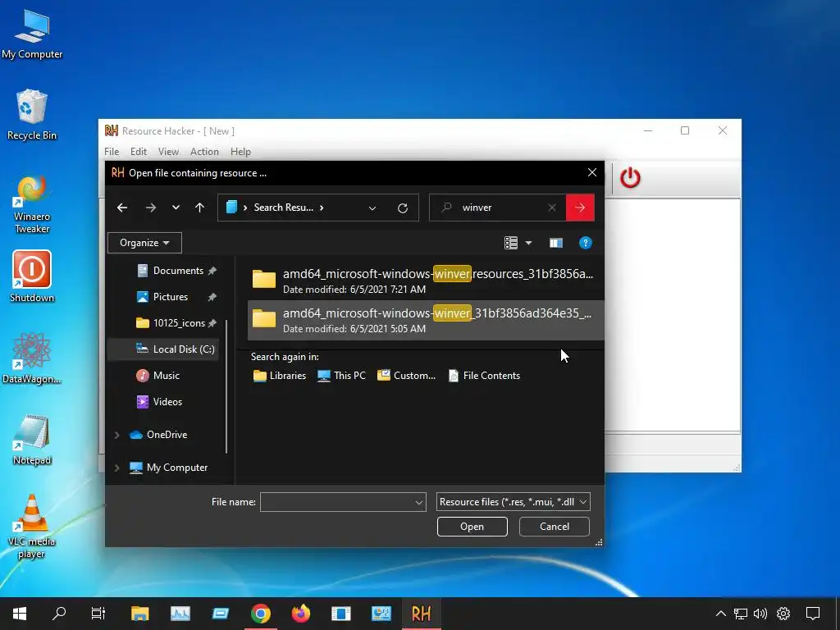Search again in File Contents
Viewport: 840px width, 630px height.
click(x=484, y=376)
